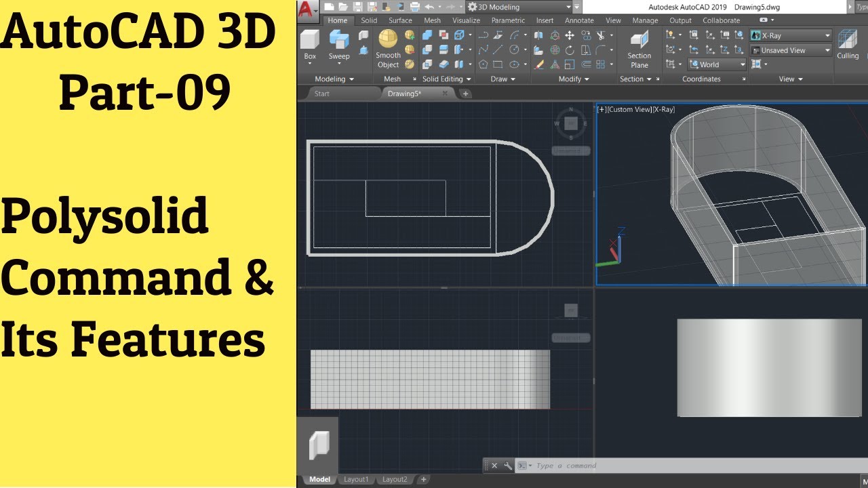The height and width of the screenshot is (488, 868).
Task: Open the Manage ribbon tab
Action: (x=645, y=20)
